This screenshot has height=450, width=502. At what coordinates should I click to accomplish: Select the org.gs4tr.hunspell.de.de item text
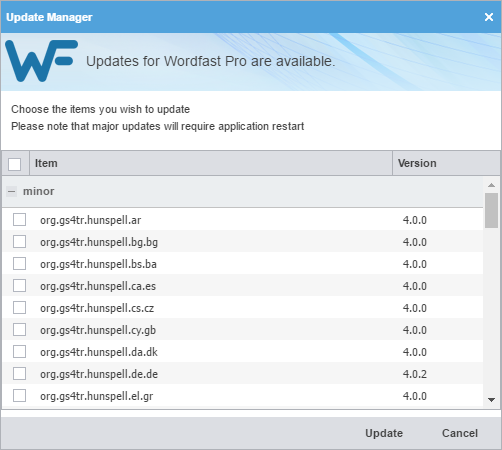tap(99, 374)
